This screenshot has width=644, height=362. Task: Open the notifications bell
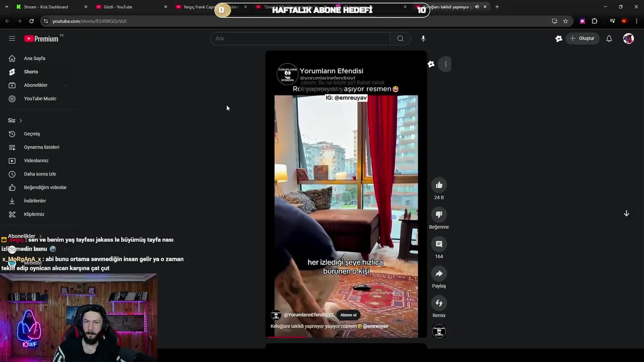coord(609,38)
